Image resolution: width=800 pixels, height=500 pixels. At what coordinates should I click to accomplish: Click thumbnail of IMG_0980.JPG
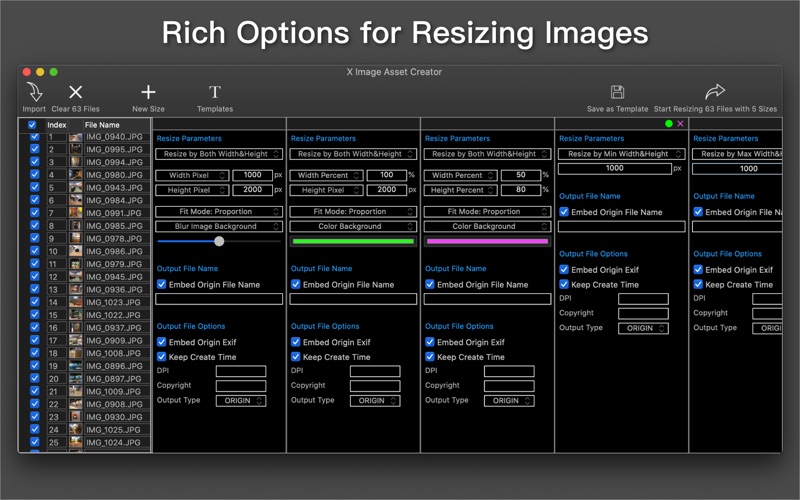pyautogui.click(x=76, y=174)
